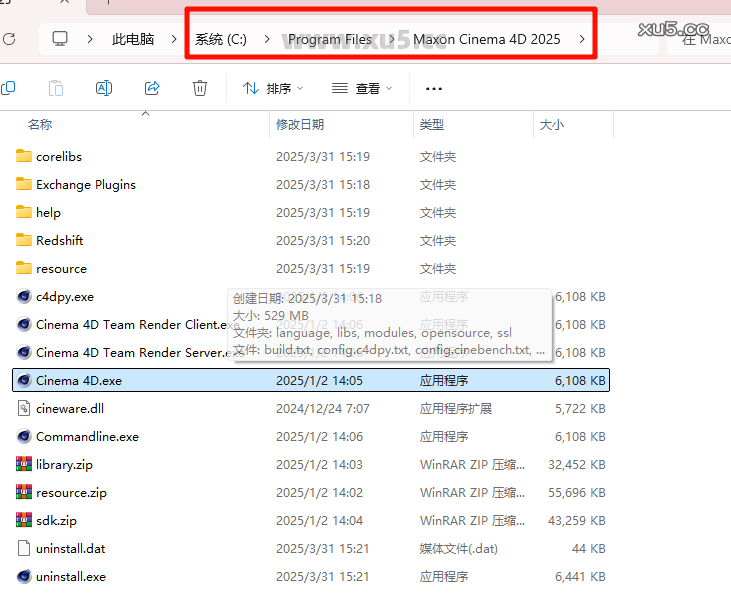The height and width of the screenshot is (596, 731).
Task: Click the Rename icon in the toolbar
Action: (x=104, y=89)
